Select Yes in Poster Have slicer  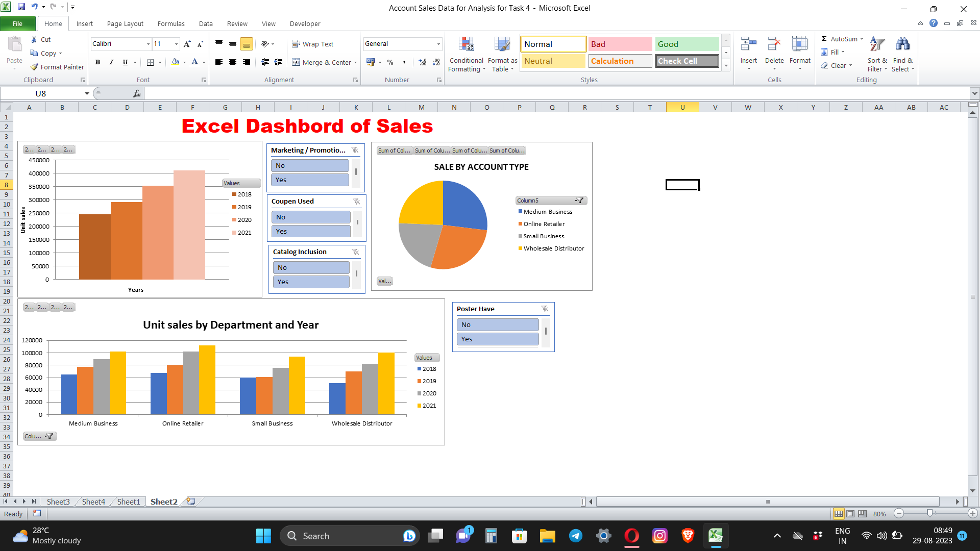tap(497, 339)
